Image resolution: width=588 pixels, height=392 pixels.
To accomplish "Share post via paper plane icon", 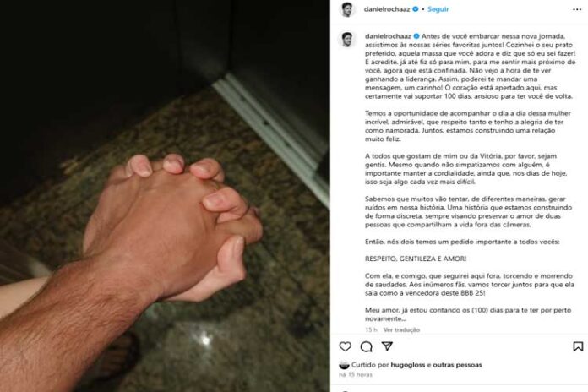I will pos(387,346).
